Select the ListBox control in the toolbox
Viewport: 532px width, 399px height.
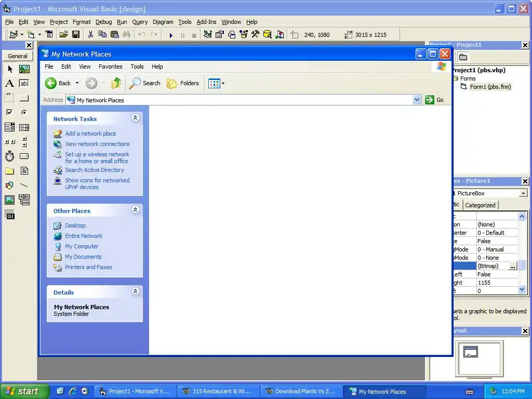pyautogui.click(x=24, y=127)
